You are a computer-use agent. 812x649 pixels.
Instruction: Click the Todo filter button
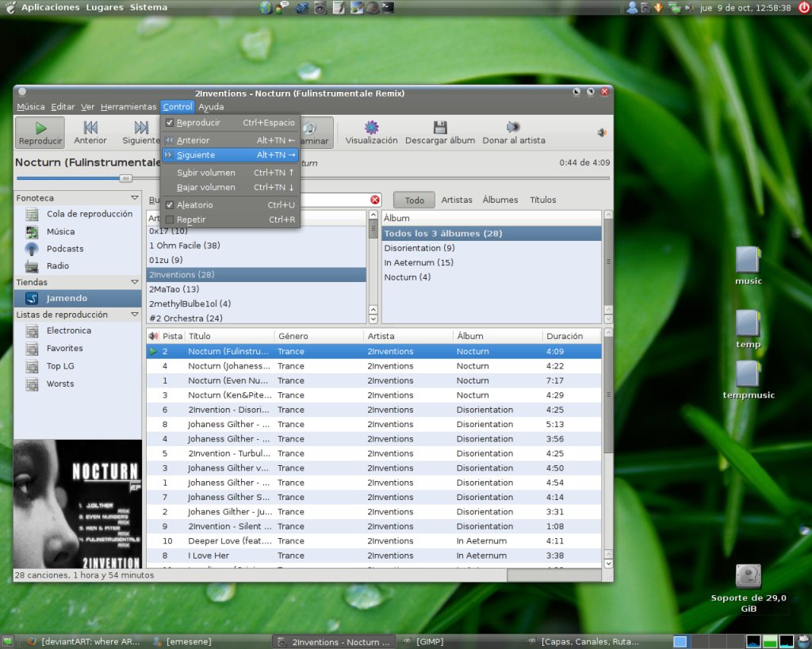[x=414, y=200]
